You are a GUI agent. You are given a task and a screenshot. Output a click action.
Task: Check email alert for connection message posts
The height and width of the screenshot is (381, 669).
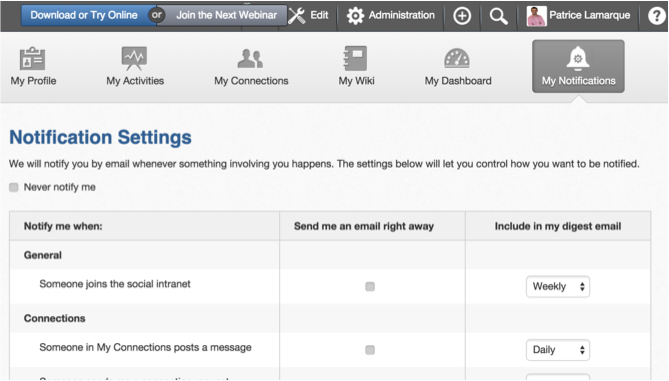(x=370, y=350)
